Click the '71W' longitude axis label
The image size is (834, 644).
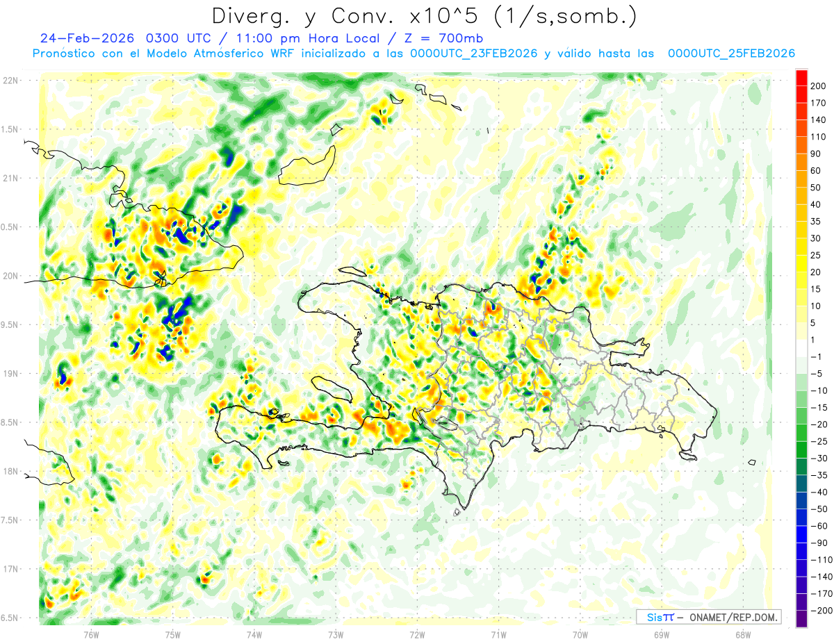point(498,634)
